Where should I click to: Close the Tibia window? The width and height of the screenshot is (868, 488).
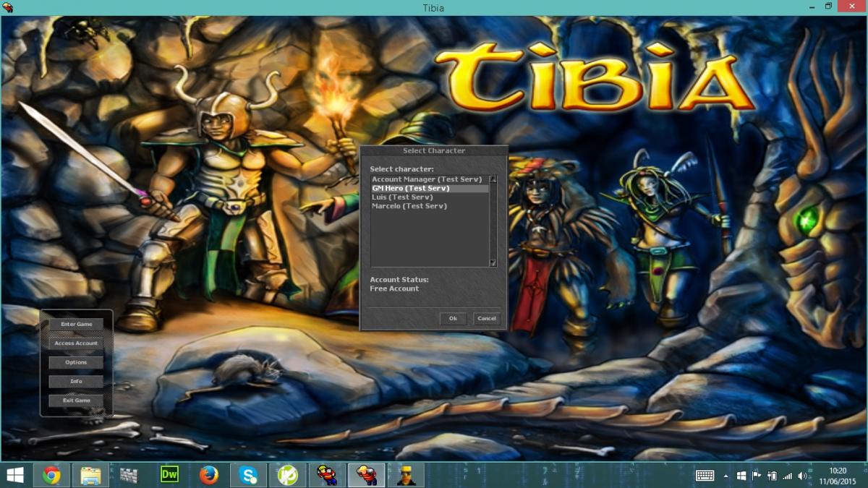(851, 7)
